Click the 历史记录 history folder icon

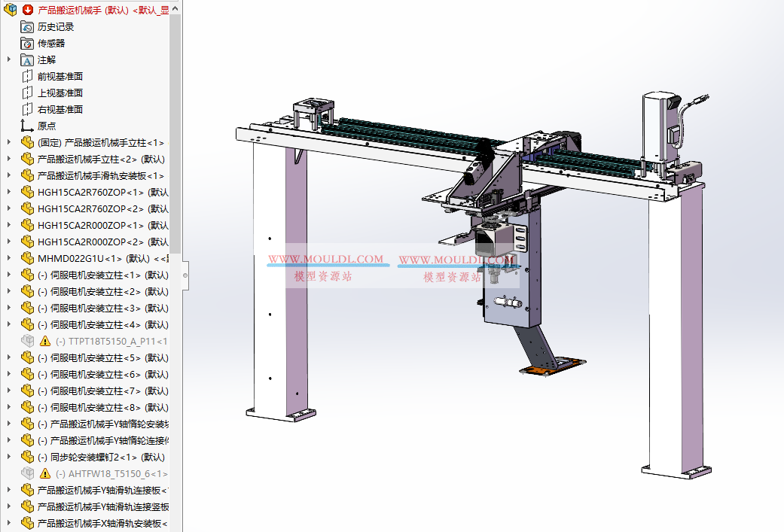tap(25, 26)
